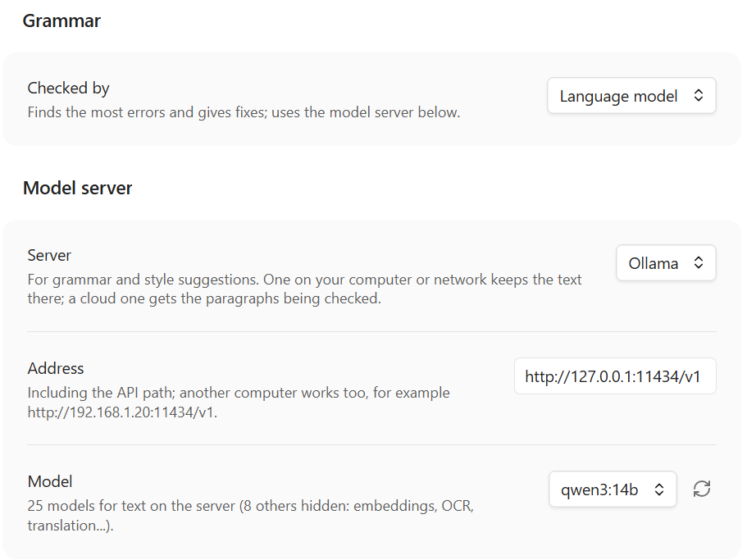Click the Address setting label
Screen dimensions: 747x560
(x=55, y=369)
